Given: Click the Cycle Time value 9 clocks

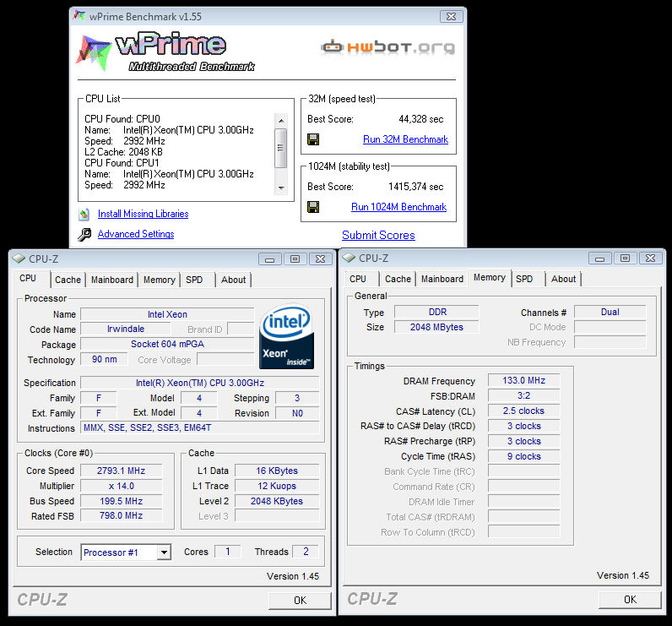Looking at the screenshot, I should click(x=523, y=456).
